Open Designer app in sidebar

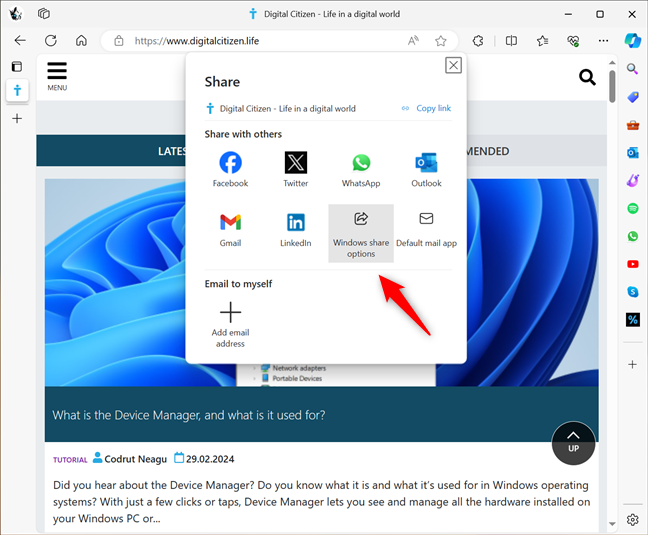tap(632, 180)
